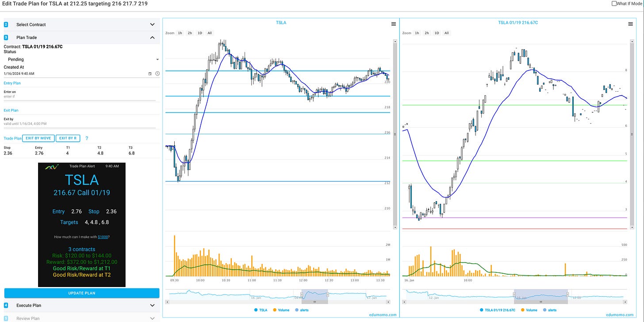This screenshot has width=644, height=322.
Task: Click the contract label TSLA 01/19 216.67C
Action: (42, 46)
